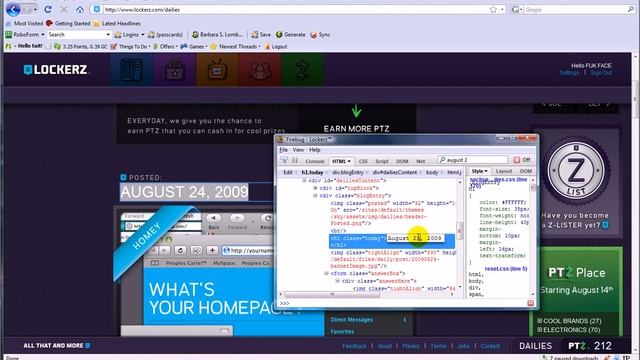Collapse the div class=blogEntry node
Image resolution: width=640 pixels, height=360 pixels.
click(x=315, y=196)
